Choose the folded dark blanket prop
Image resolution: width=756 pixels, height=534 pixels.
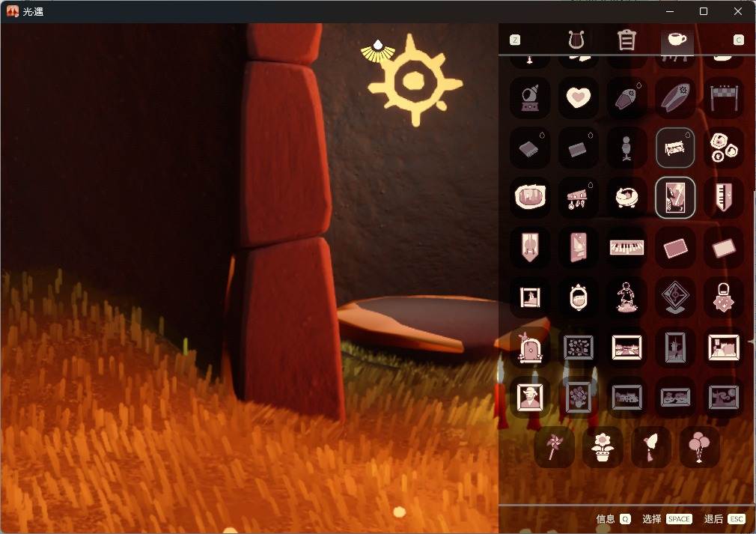pos(530,148)
